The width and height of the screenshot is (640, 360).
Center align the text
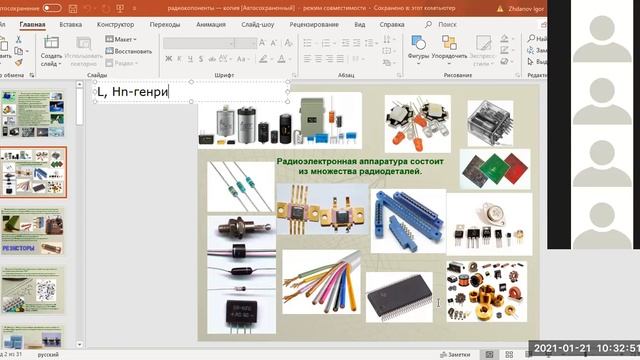point(318,59)
